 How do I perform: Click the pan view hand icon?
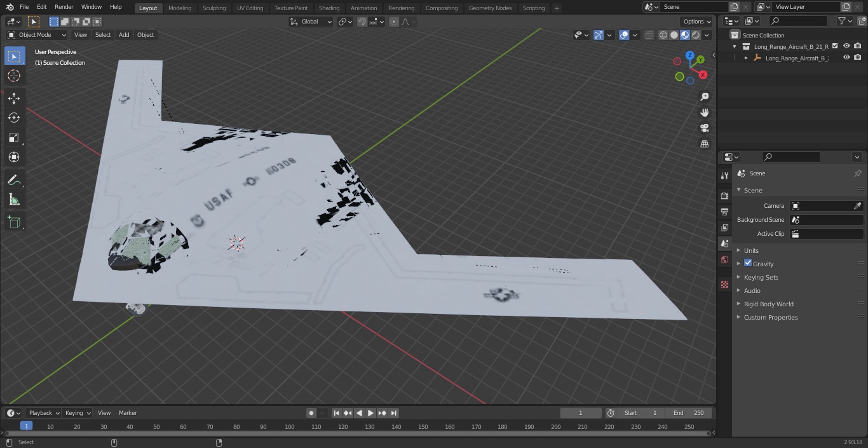(x=704, y=112)
